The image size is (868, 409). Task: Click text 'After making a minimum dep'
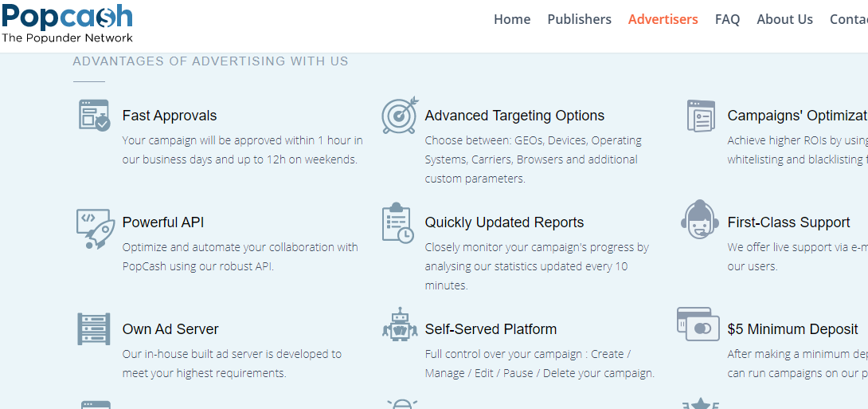[x=798, y=354]
